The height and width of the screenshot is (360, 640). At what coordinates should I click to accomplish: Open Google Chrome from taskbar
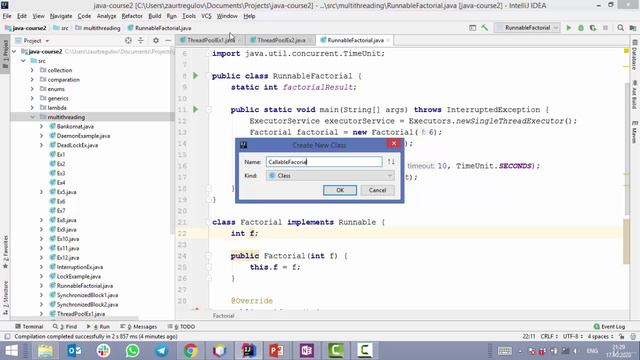tap(190, 351)
